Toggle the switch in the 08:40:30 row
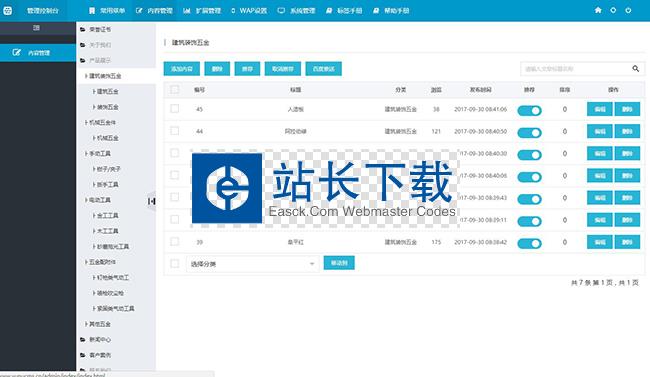650x377 pixels. (x=529, y=155)
